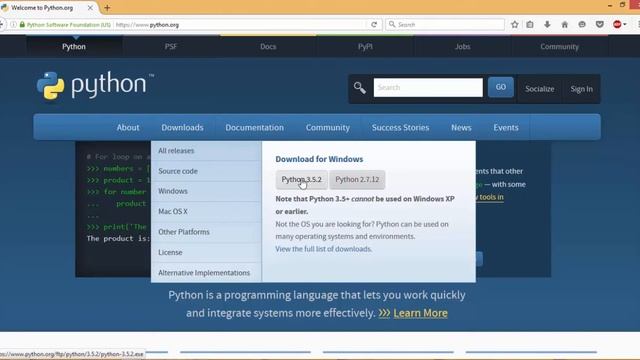Click the Sign In button
This screenshot has height=360, width=640.
point(581,89)
